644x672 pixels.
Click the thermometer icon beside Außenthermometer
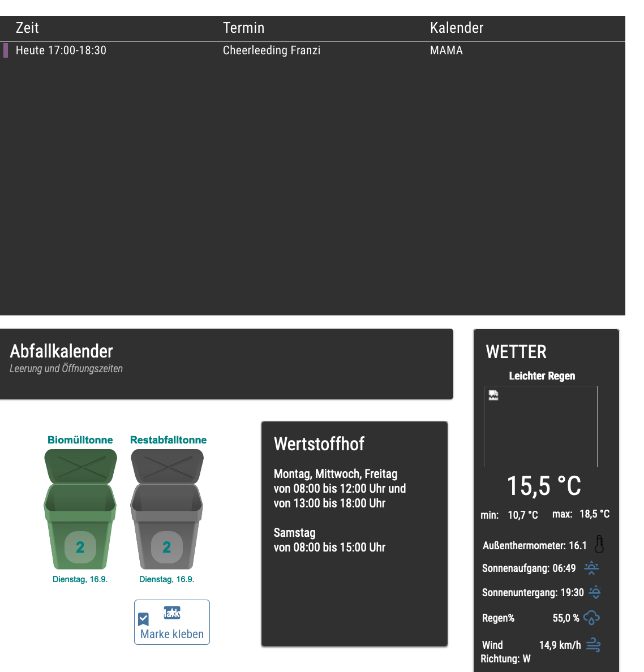[599, 545]
